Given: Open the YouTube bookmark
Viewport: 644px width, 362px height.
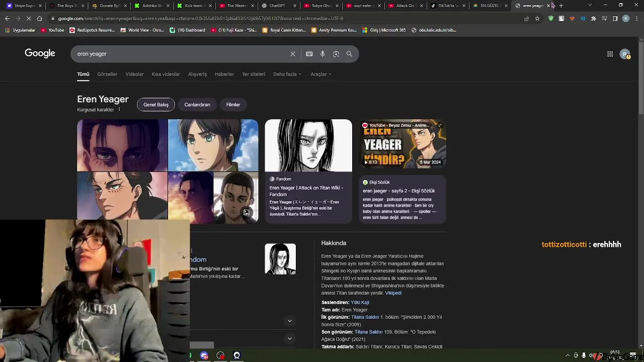Looking at the screenshot, I should (52, 30).
